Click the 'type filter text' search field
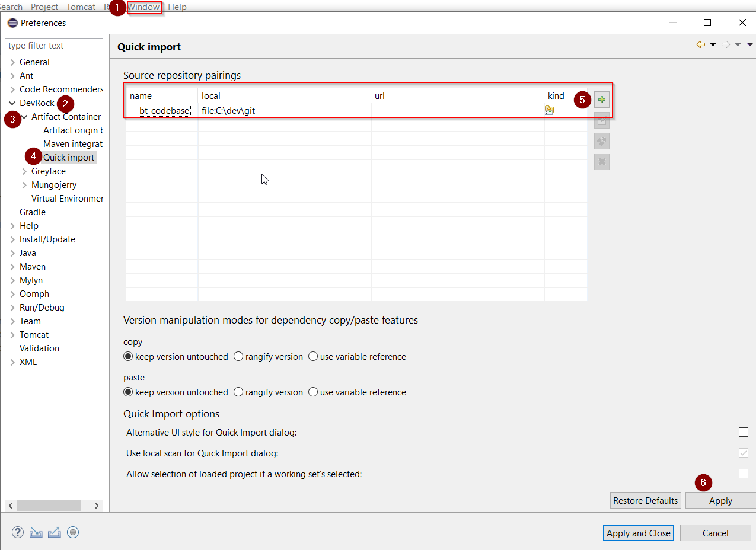Screen dimensions: 756x550 tap(54, 46)
